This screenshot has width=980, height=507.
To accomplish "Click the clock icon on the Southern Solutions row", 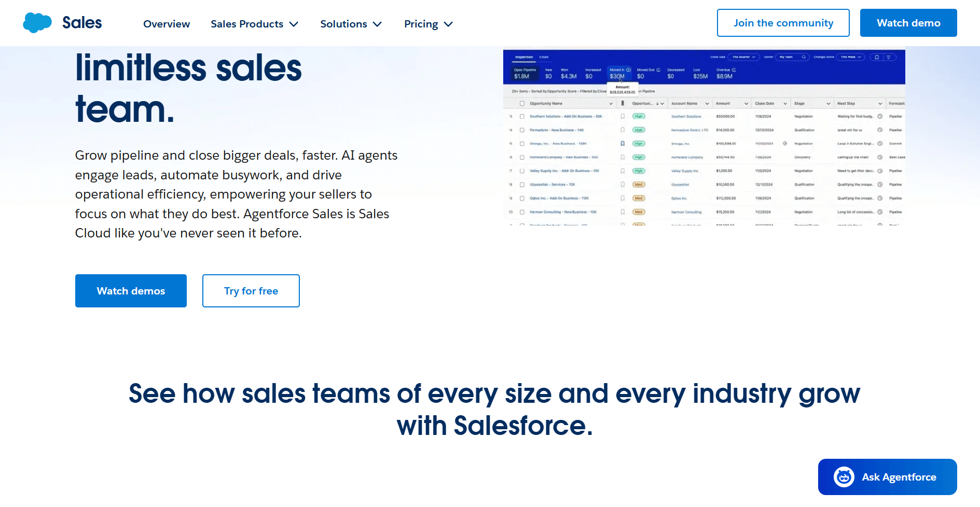I will 880,117.
